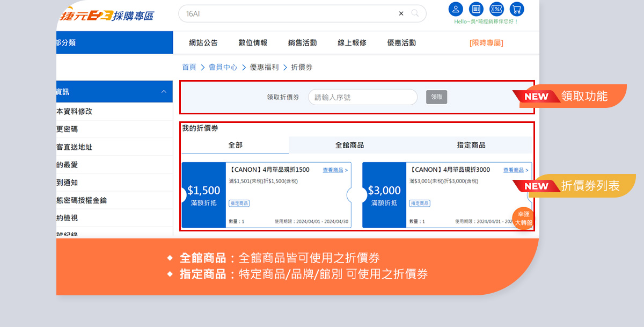Run the search with the magnifier icon
This screenshot has width=644, height=327.
415,13
